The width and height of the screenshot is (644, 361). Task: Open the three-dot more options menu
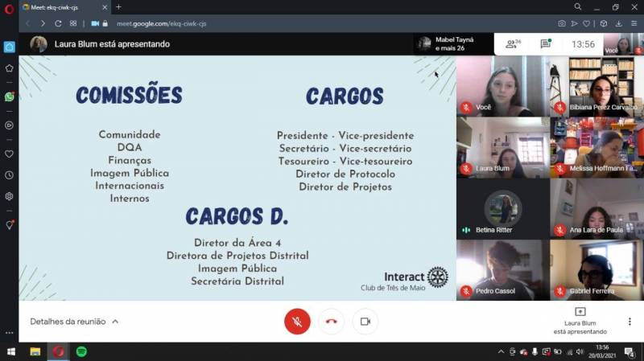tap(629, 322)
